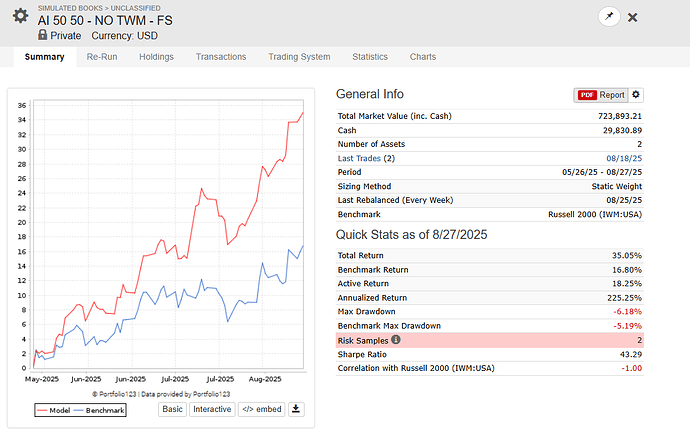Viewport: 690px width, 435px height.
Task: Click the Number of Assets row label
Action: tap(371, 144)
